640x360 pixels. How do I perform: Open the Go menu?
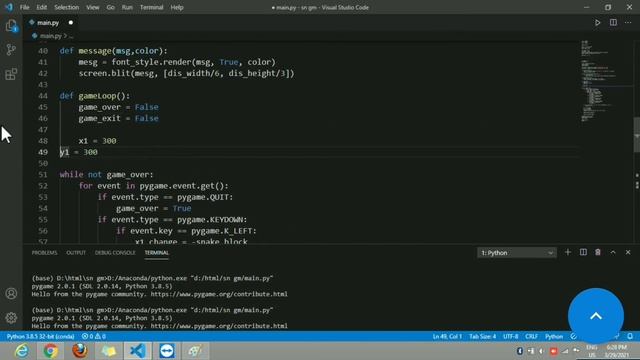click(x=111, y=7)
